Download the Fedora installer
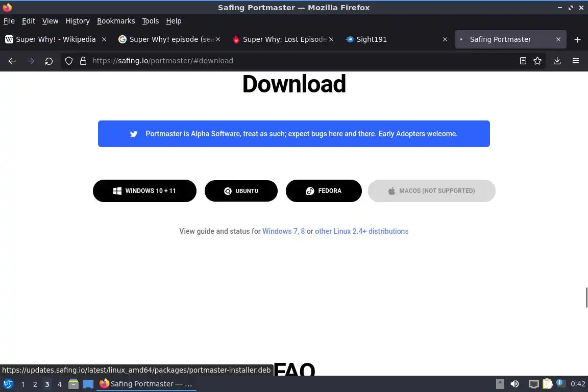This screenshot has height=392, width=588. pyautogui.click(x=324, y=191)
